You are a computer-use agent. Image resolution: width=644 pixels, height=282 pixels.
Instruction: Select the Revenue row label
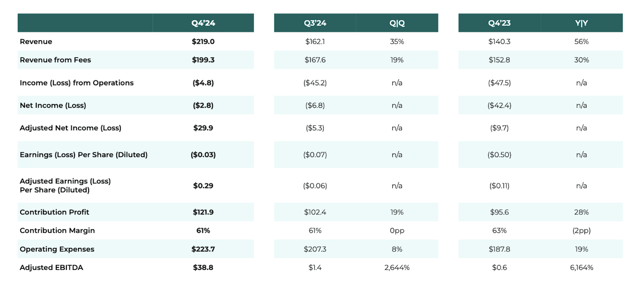click(x=36, y=42)
